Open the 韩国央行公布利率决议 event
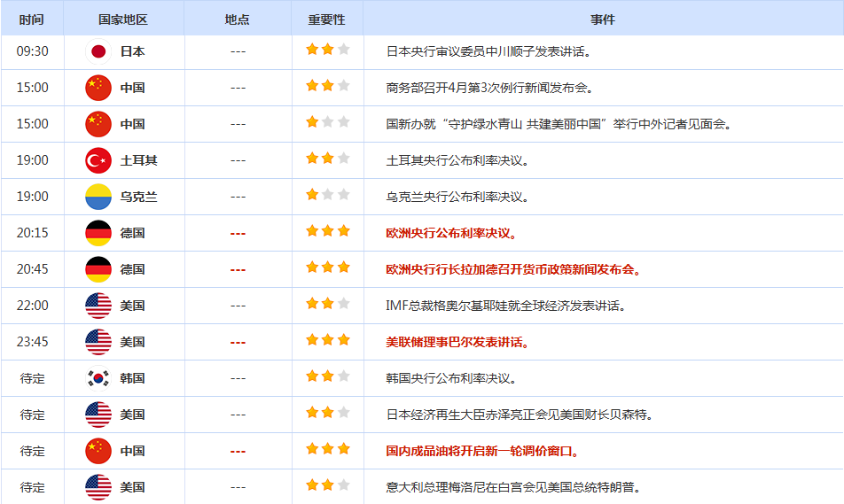 pos(449,378)
